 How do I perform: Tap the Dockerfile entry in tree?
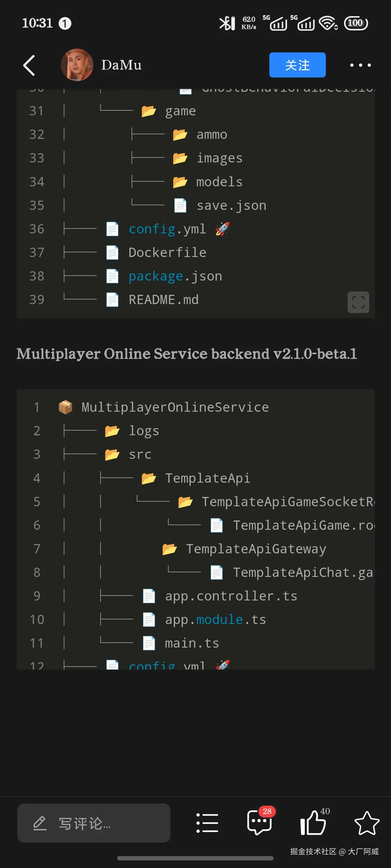[x=167, y=252]
